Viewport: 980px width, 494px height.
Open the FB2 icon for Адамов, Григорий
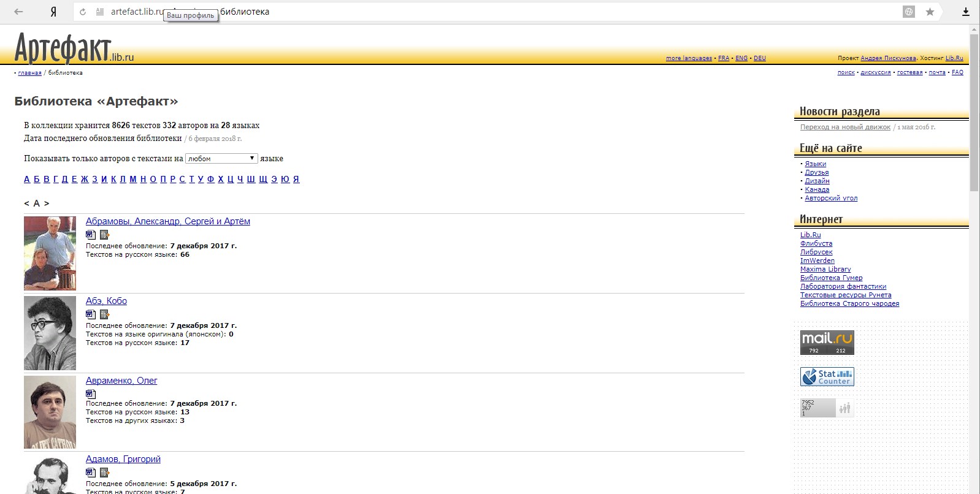click(104, 473)
